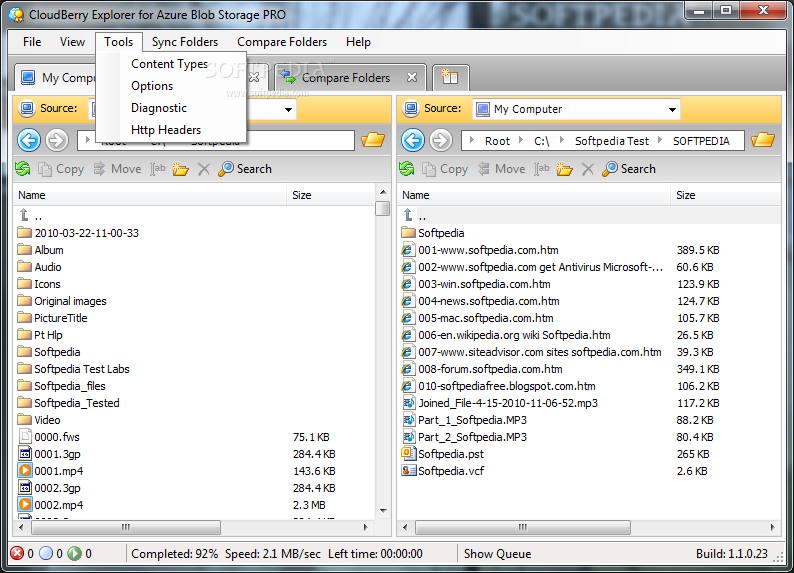Sort right pane by Name column
Image resolution: width=794 pixels, height=573 pixels.
point(534,195)
